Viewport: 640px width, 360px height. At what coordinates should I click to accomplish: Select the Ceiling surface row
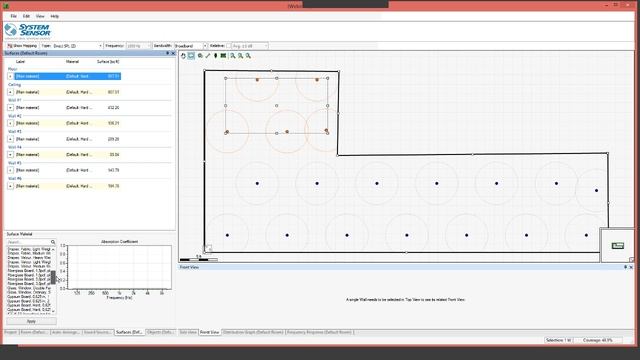[x=67, y=92]
